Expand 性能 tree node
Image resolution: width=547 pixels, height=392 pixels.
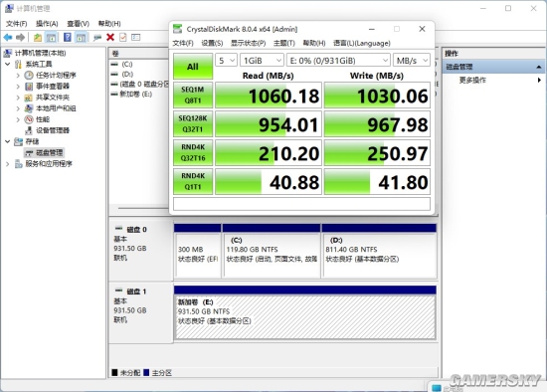18,119
